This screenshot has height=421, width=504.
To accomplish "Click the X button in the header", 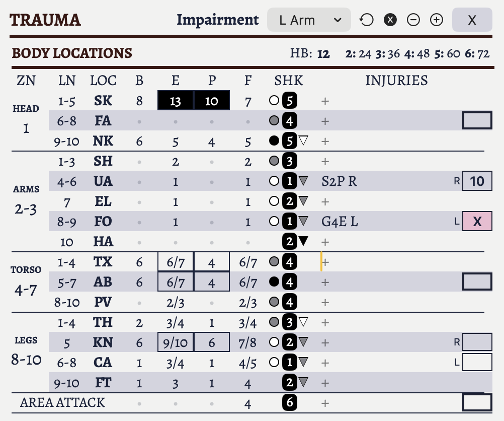I will click(x=472, y=20).
